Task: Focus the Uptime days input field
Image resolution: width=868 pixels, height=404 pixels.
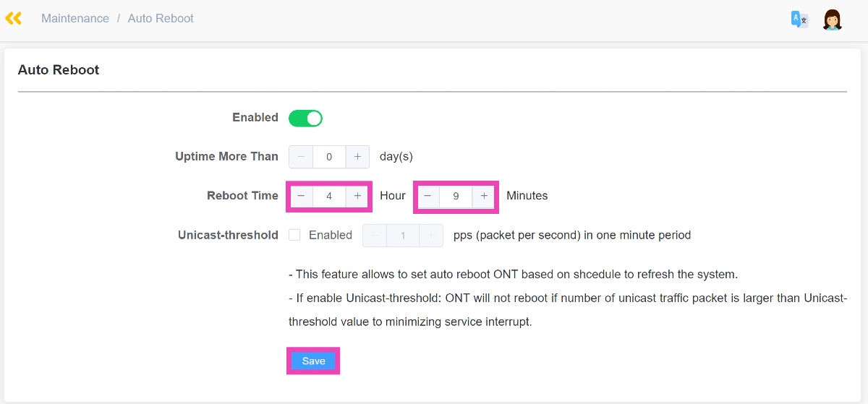Action: click(x=329, y=157)
